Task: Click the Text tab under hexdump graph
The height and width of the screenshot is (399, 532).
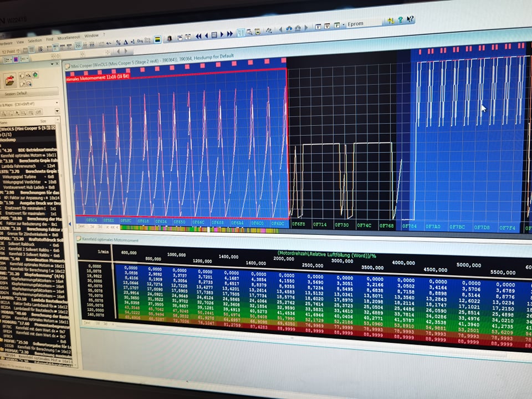Action: [x=81, y=226]
